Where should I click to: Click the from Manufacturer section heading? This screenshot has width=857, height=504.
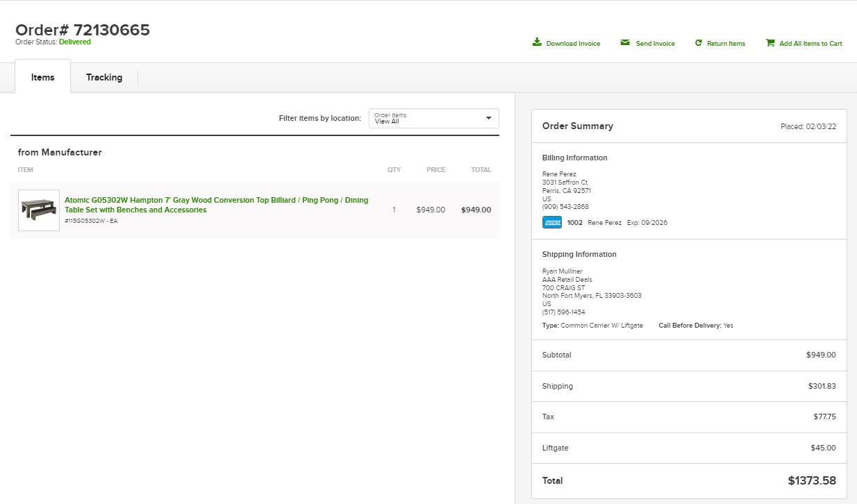(x=60, y=152)
